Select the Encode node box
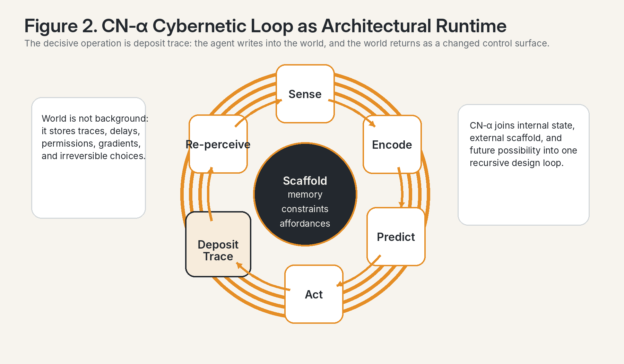624x364 pixels. click(392, 145)
